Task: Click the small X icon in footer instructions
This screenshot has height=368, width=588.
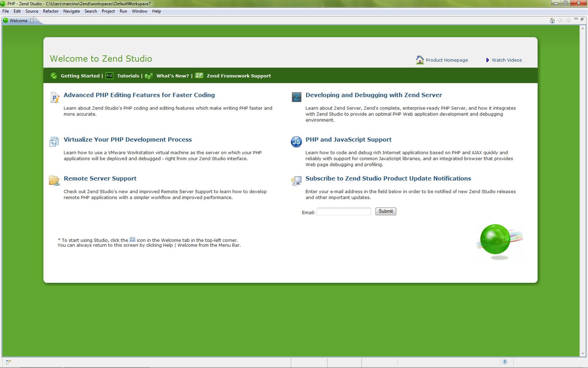Action: (x=132, y=240)
